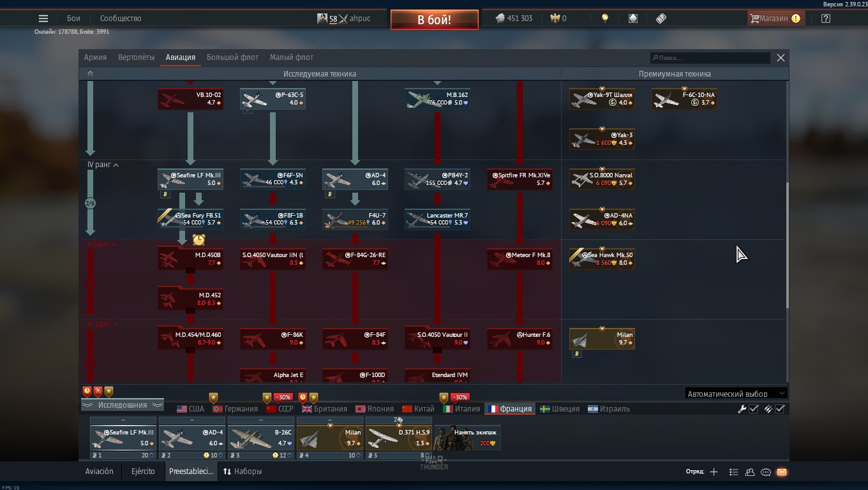Select the premium Sea Hawk Mk.50 card
868x490 pixels.
coord(602,259)
